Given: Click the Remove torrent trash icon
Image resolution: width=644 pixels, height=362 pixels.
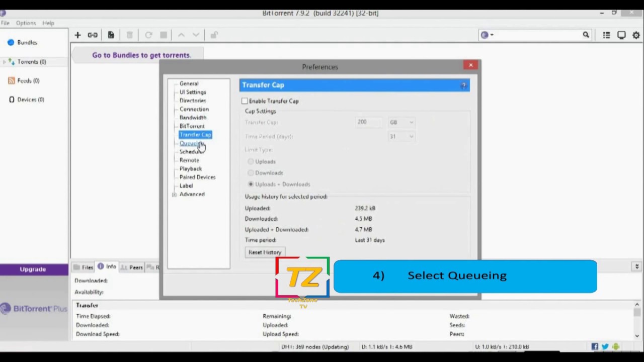Looking at the screenshot, I should tap(129, 35).
